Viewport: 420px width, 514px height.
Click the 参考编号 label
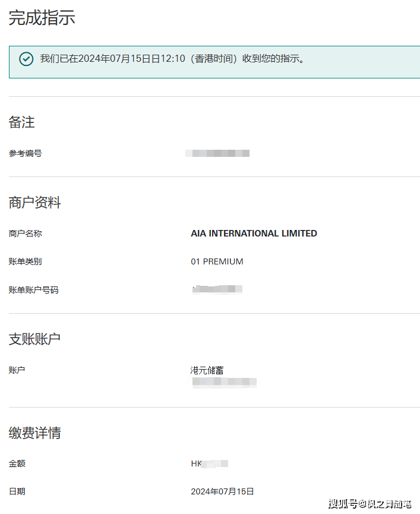click(x=25, y=153)
